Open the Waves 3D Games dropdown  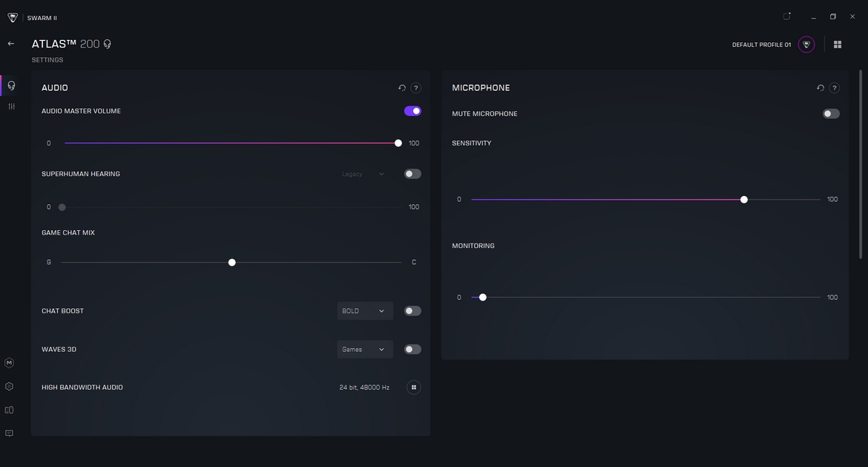[x=365, y=350]
